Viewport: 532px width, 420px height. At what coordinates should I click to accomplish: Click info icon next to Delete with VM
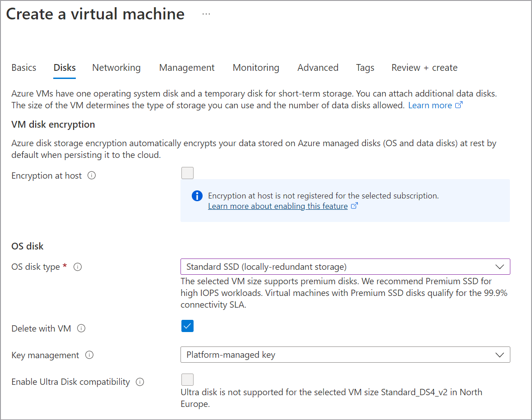[x=81, y=329]
